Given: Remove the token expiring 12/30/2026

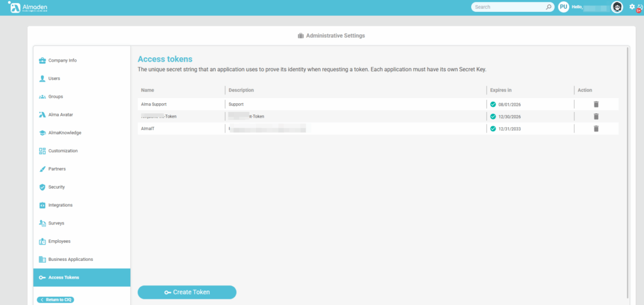Looking at the screenshot, I should coord(596,116).
